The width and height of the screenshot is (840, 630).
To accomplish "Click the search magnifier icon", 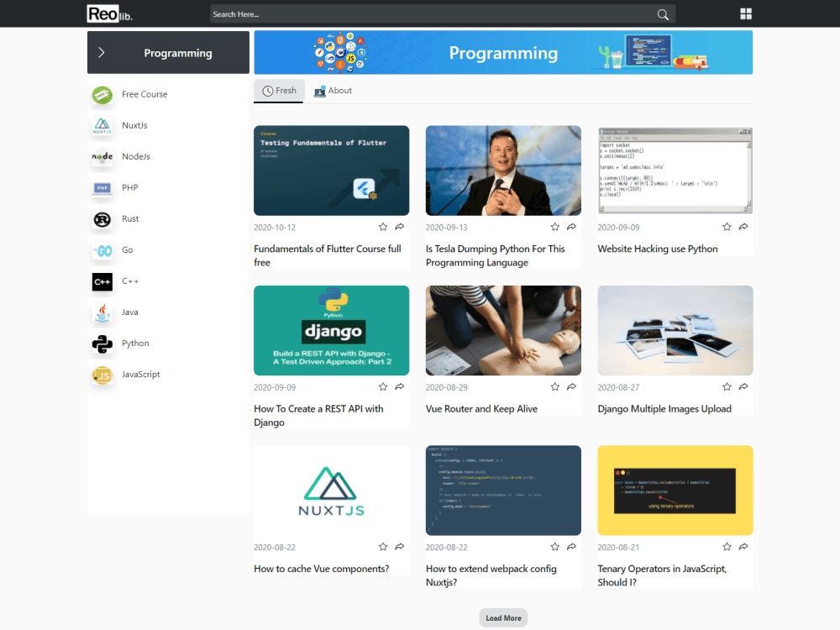I will [x=663, y=14].
